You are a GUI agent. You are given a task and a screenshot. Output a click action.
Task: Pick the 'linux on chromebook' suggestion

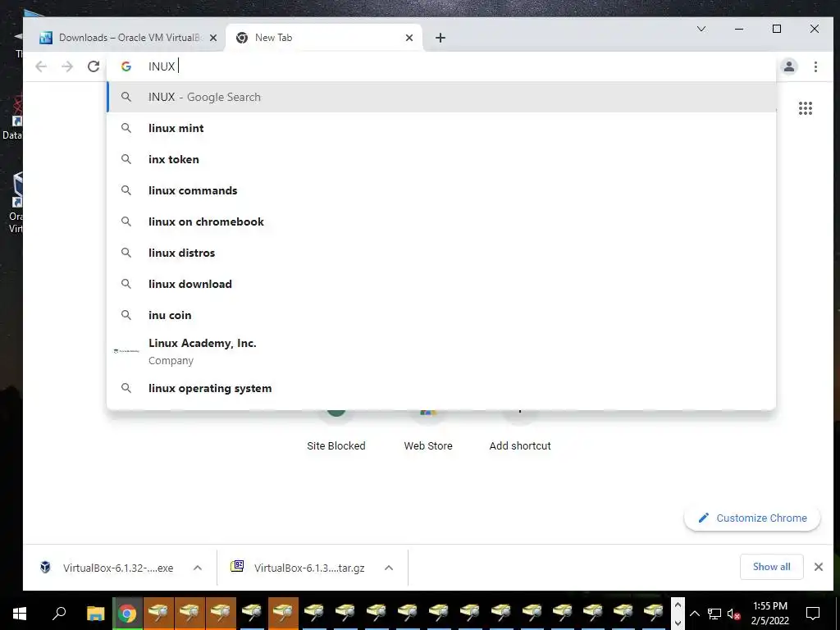[x=441, y=221]
